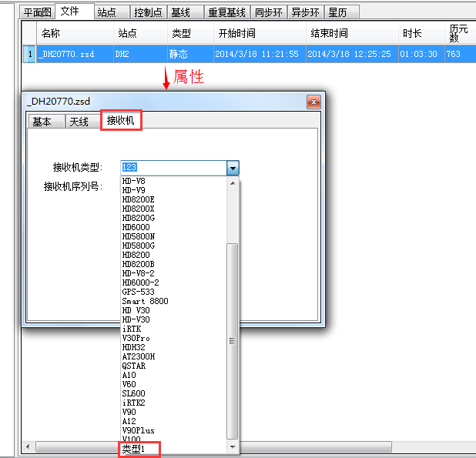Select HD6000-2 receiver type
476x458 pixels.
coord(173,282)
